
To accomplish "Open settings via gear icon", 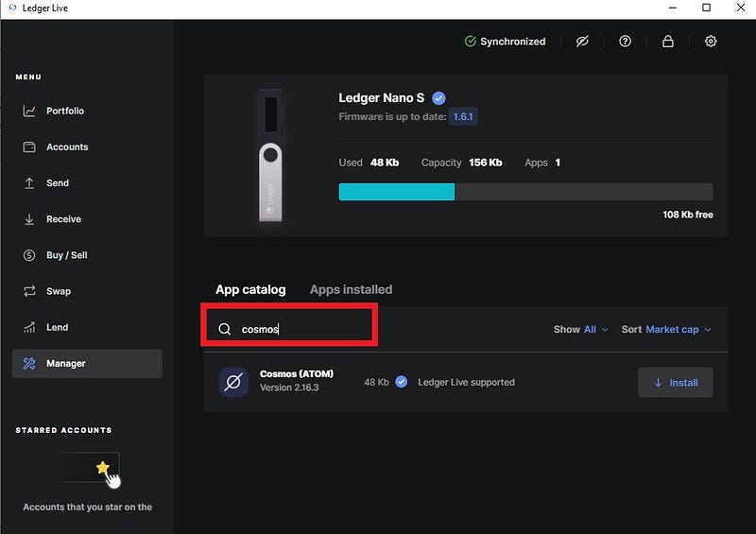I will tap(711, 42).
